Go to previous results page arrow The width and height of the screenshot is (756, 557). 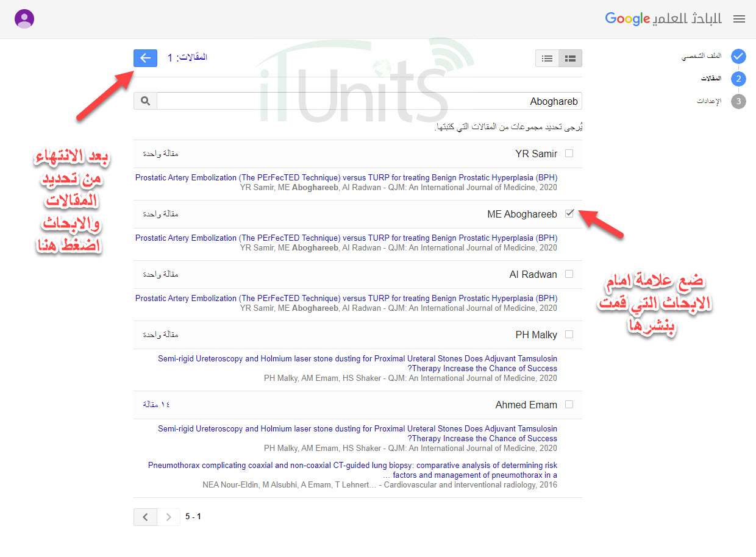pos(145,517)
